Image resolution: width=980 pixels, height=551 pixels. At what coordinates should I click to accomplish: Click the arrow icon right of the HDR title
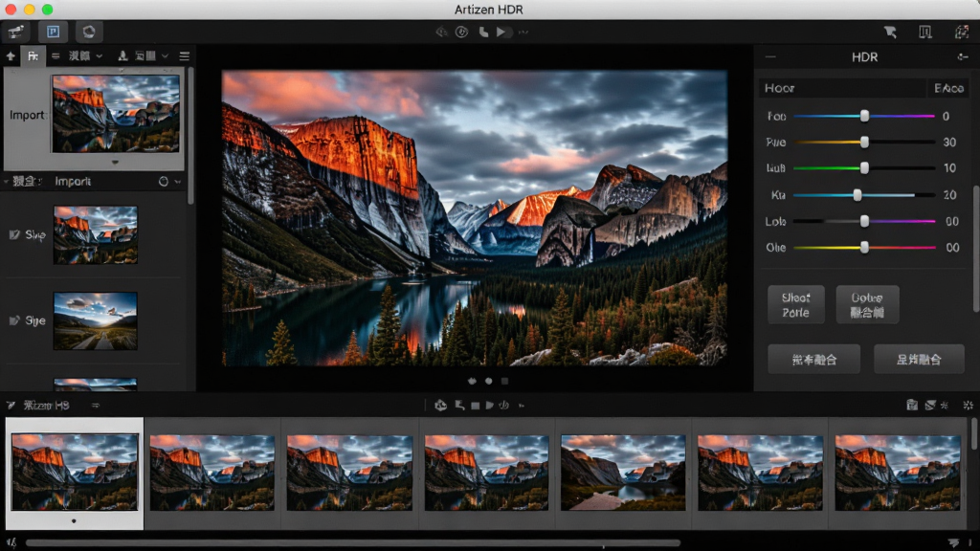(963, 56)
